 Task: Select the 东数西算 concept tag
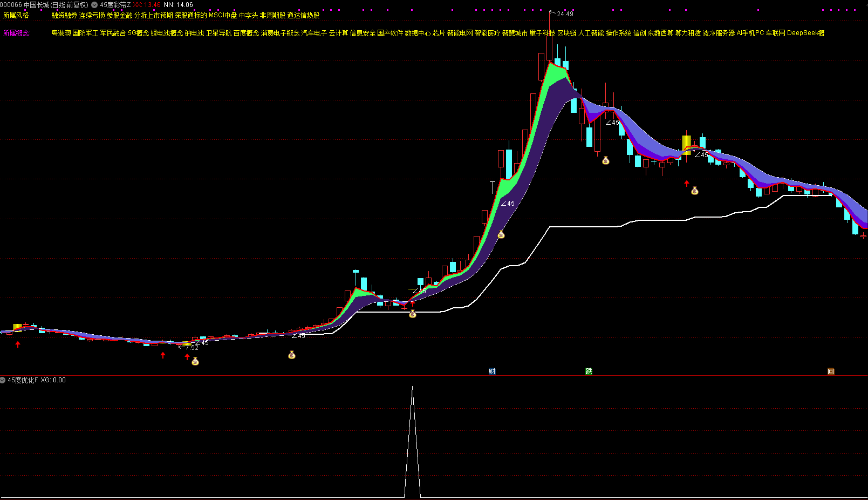pyautogui.click(x=660, y=33)
